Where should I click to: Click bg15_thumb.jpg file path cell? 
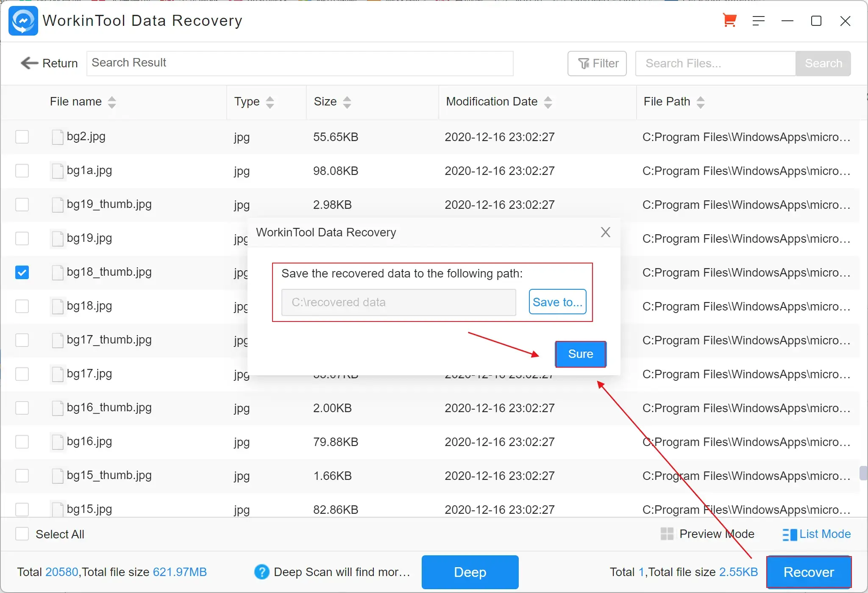[x=746, y=476]
